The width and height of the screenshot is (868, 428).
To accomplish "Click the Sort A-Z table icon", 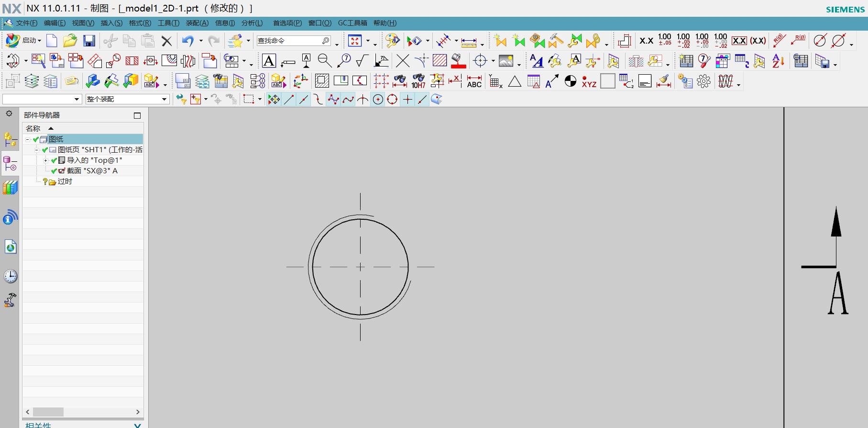I will 778,61.
